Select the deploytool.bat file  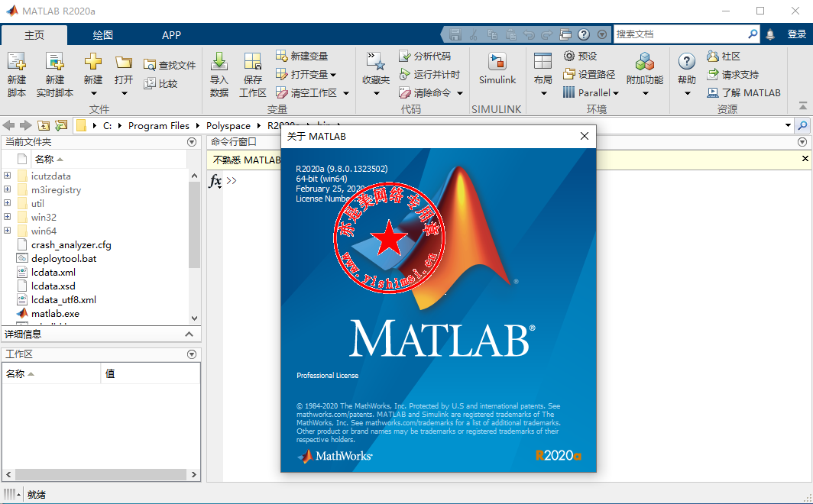(63, 258)
